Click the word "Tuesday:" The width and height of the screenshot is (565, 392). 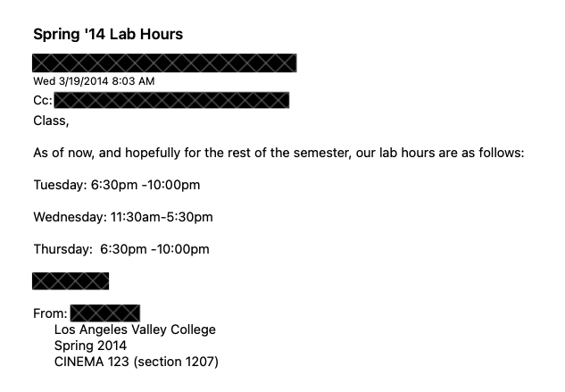[60, 185]
